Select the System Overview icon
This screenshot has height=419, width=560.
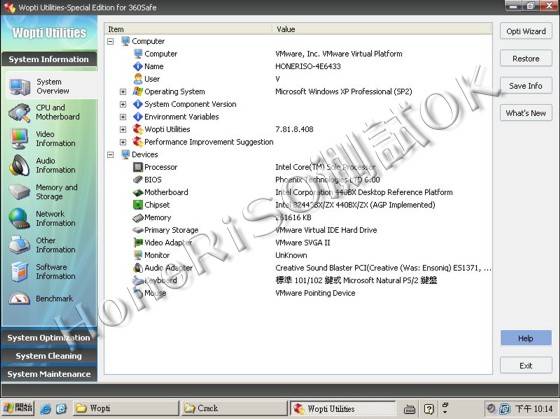click(19, 87)
